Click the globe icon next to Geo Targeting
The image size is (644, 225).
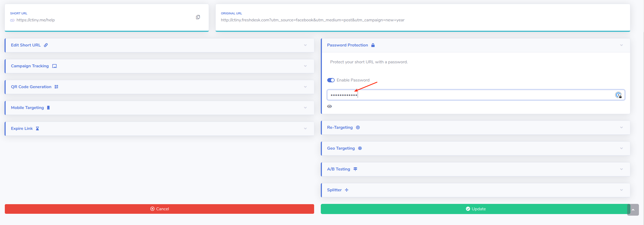360,148
